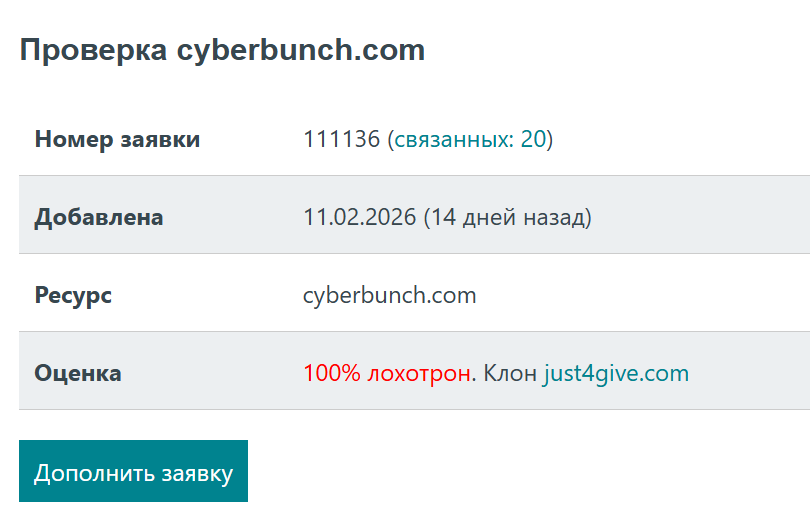Click the number 20 in related link

point(533,139)
